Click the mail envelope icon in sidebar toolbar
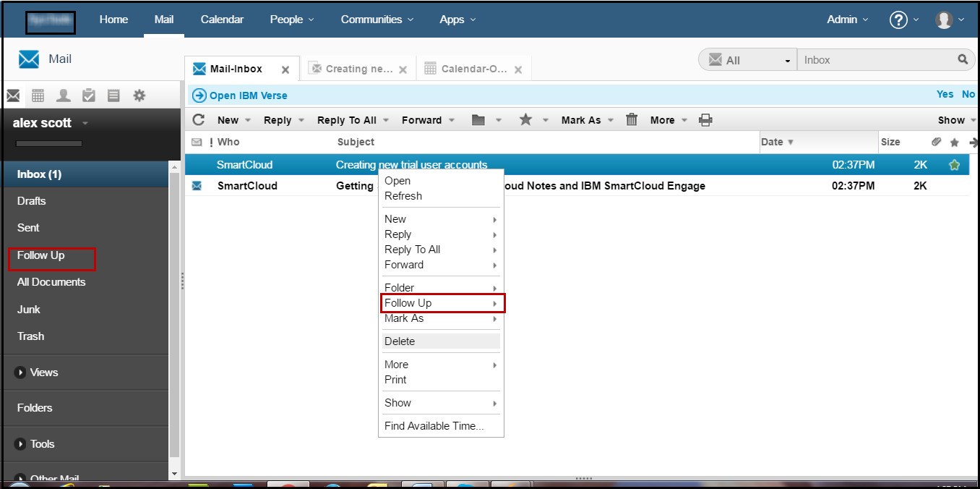 [x=13, y=95]
